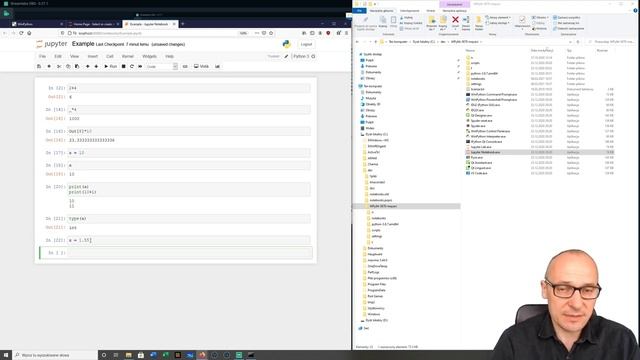Click Zmień nazwę rename icon in ribbon
640x360 pixels.
pyautogui.click(x=466, y=23)
